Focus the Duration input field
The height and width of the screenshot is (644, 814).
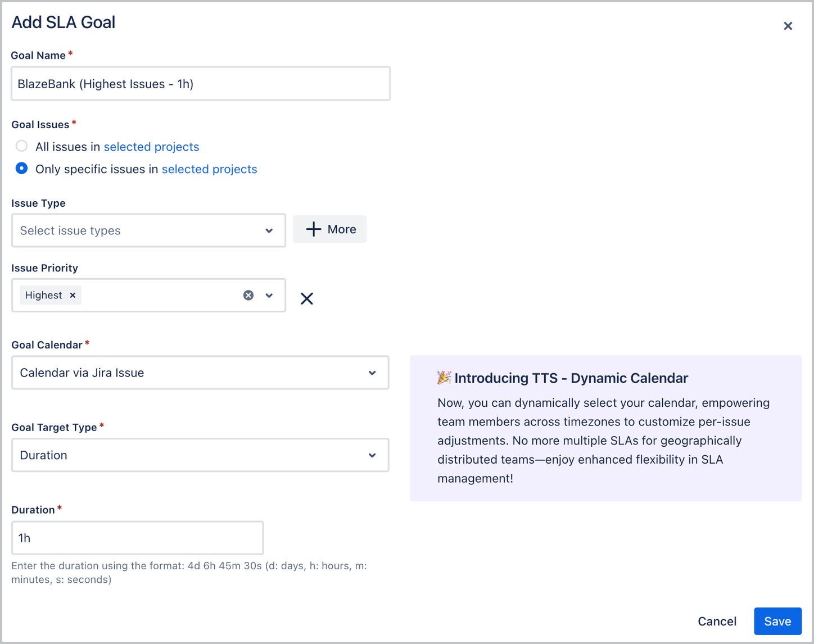(137, 538)
